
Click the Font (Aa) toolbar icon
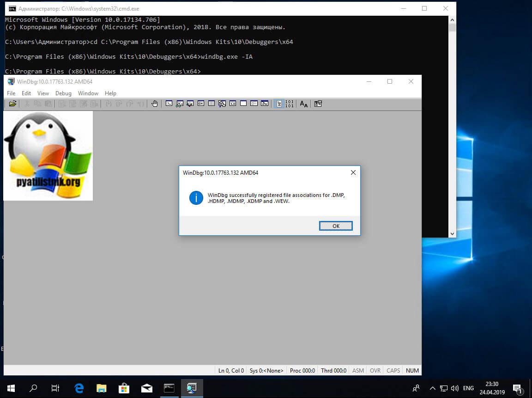click(304, 104)
